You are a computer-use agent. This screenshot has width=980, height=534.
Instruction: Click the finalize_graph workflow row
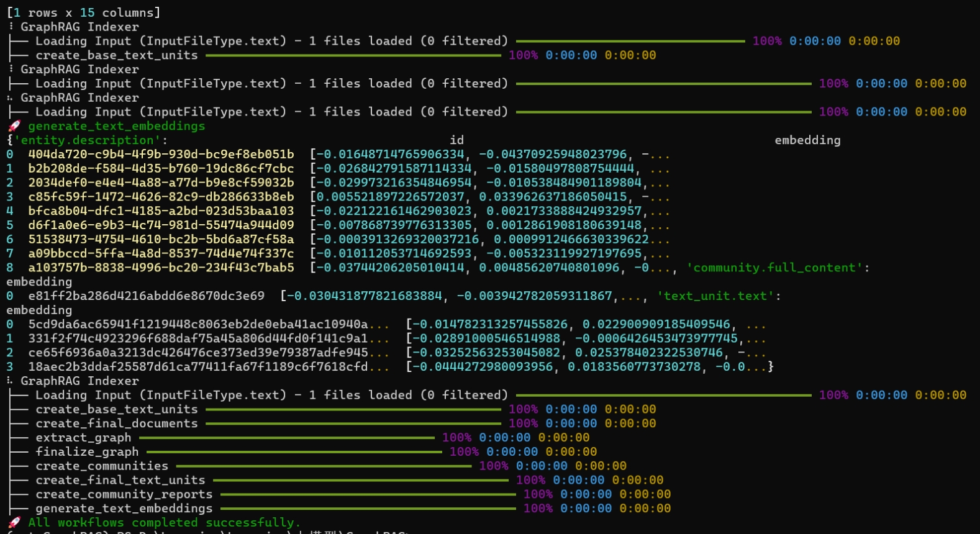tap(303, 452)
